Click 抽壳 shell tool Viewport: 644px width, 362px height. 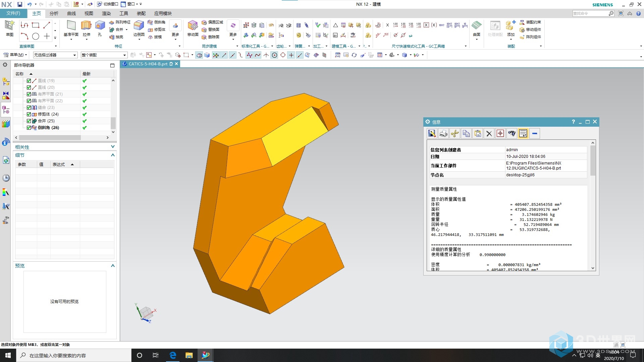tap(116, 37)
